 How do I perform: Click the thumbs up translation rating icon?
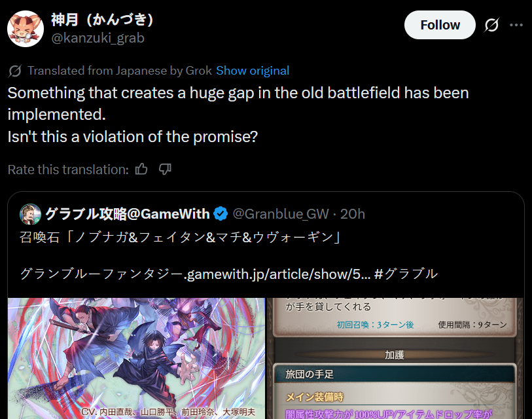pos(141,169)
